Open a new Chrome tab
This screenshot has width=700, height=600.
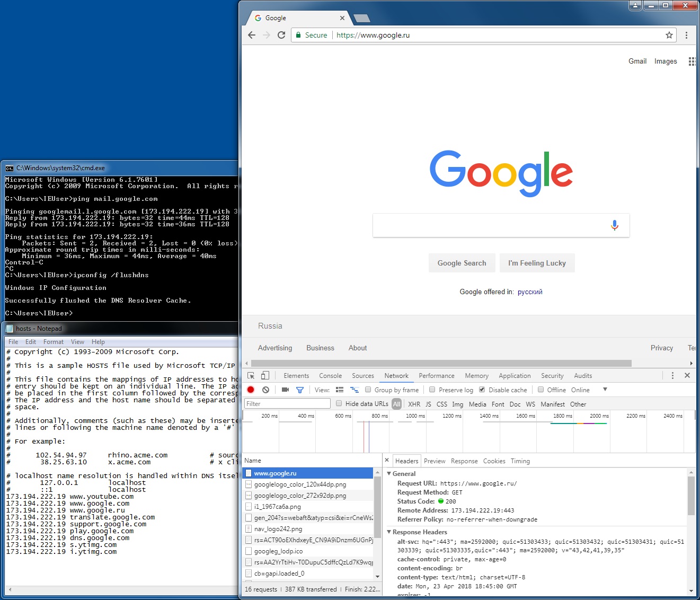(x=362, y=19)
